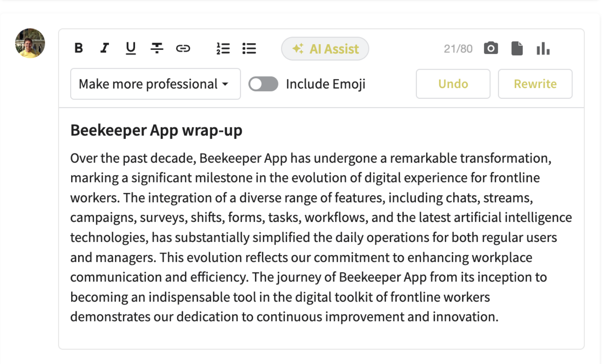This screenshot has width=602, height=364.
Task: Click the AI Assist button
Action: (x=325, y=49)
